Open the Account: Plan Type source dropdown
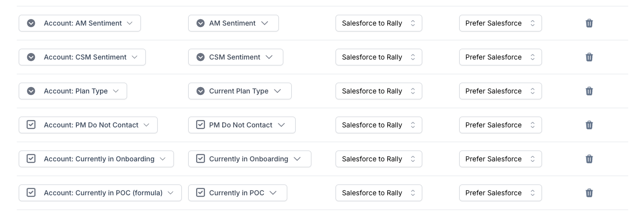Image resolution: width=644 pixels, height=213 pixels. [73, 91]
